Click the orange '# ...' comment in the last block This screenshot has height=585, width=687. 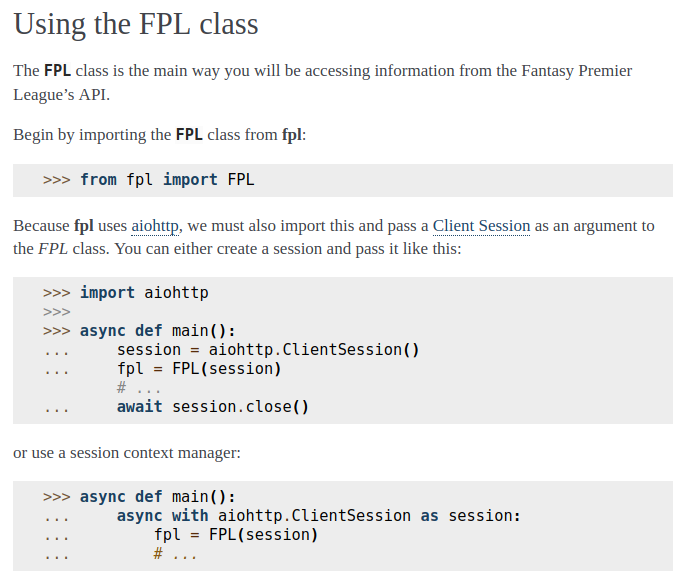[x=175, y=554]
